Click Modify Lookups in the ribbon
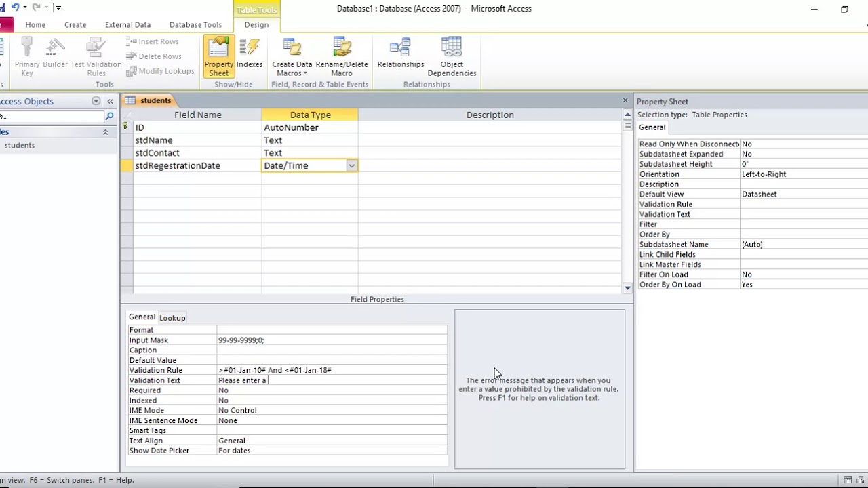 161,71
